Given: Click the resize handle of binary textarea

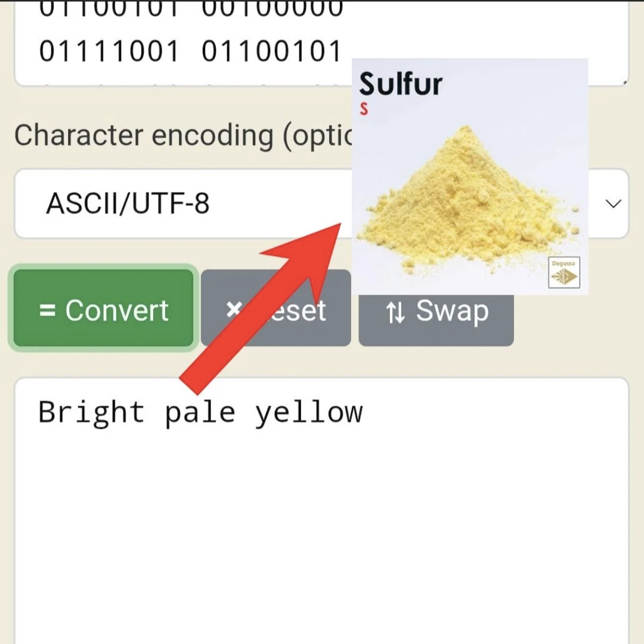Looking at the screenshot, I should click(625, 82).
